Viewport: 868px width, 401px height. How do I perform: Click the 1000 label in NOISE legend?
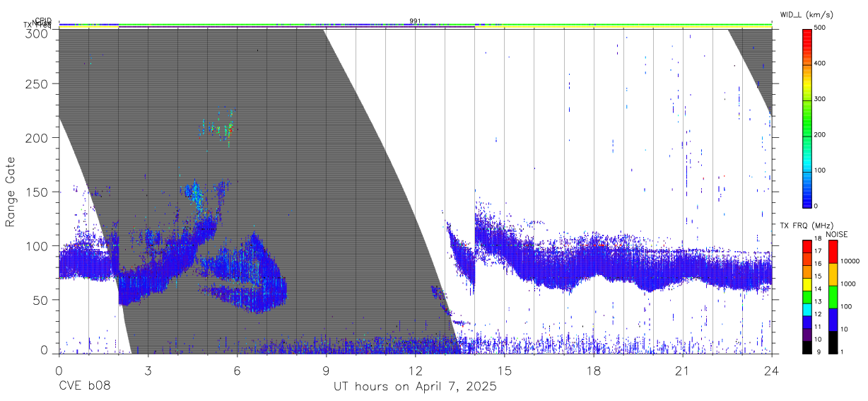[848, 284]
